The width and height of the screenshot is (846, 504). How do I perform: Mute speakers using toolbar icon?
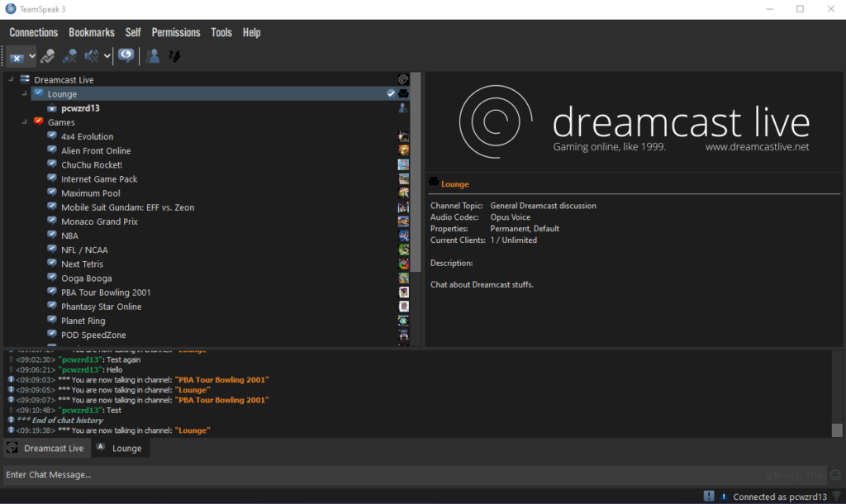pos(92,56)
